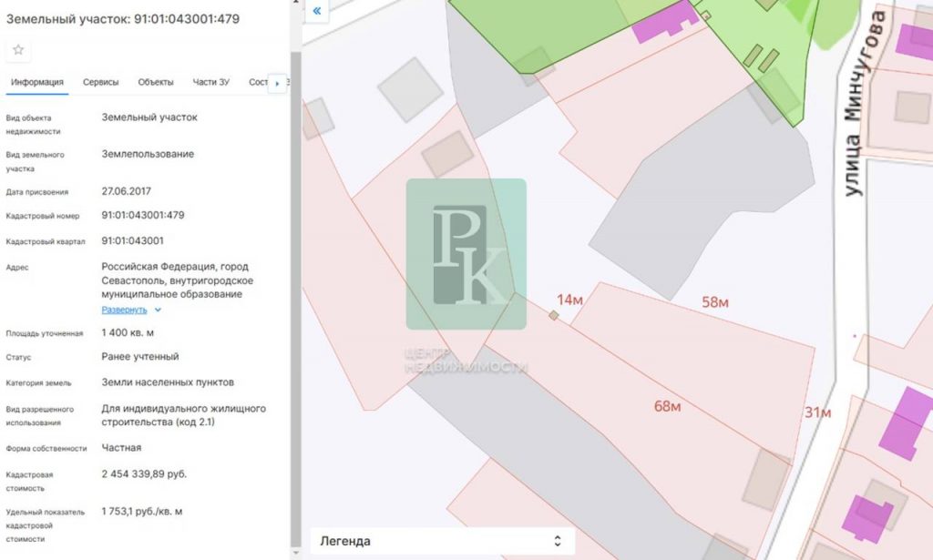The width and height of the screenshot is (933, 560).
Task: Click the 58м boundary length label
Action: tap(714, 302)
